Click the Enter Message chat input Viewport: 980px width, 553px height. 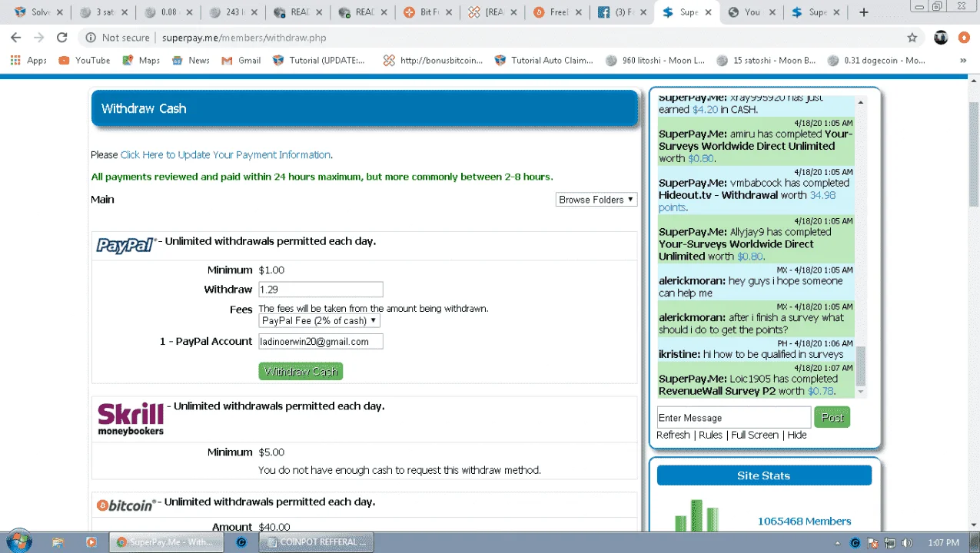(734, 417)
